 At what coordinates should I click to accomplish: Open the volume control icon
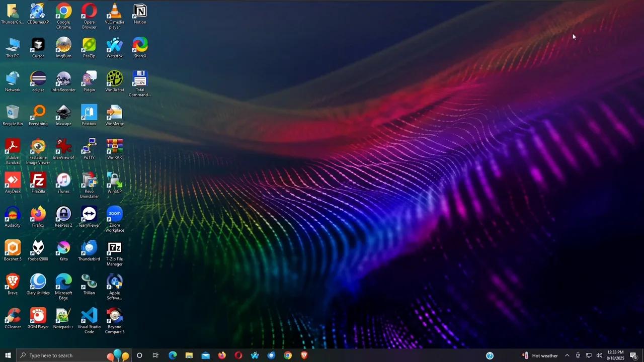coord(599,355)
